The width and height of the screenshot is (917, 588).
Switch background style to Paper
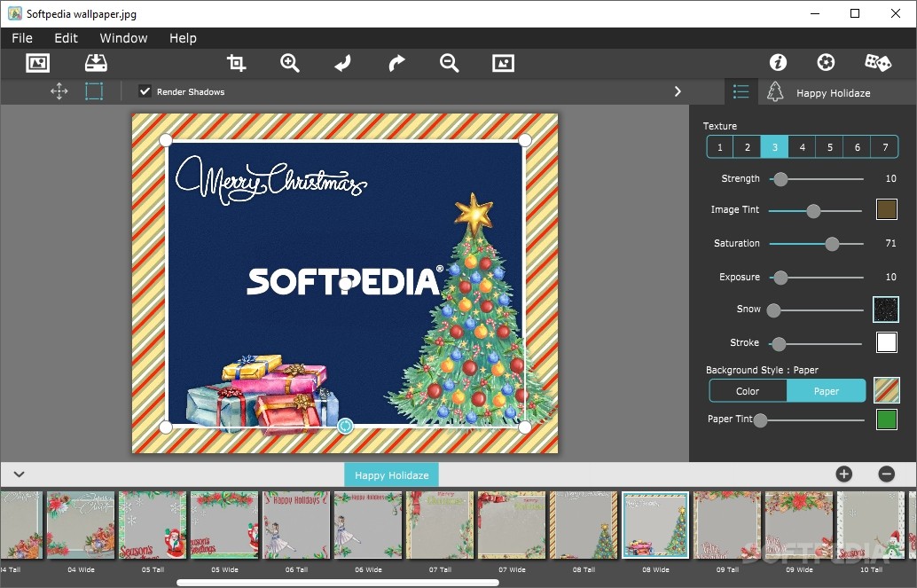click(827, 391)
